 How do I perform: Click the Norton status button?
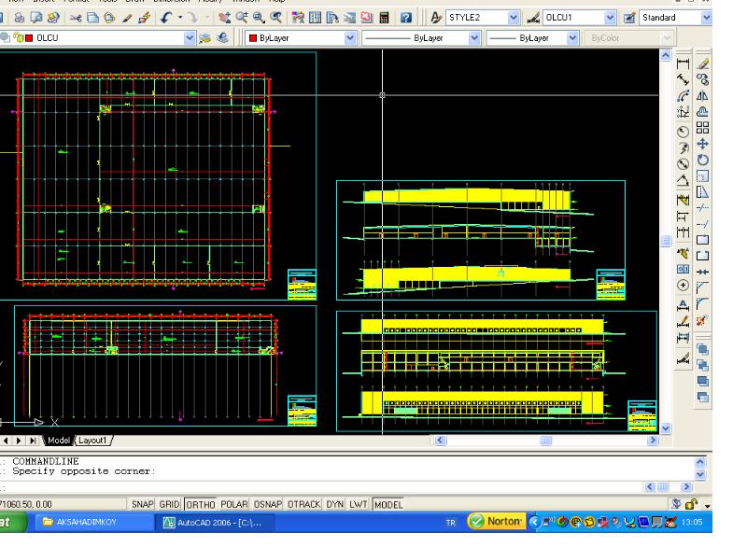pos(497,522)
